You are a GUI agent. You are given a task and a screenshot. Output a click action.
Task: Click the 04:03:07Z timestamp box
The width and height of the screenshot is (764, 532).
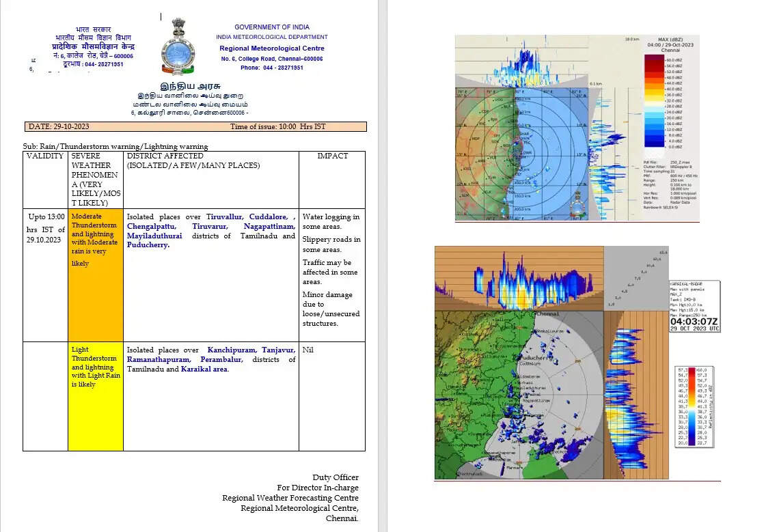point(694,322)
